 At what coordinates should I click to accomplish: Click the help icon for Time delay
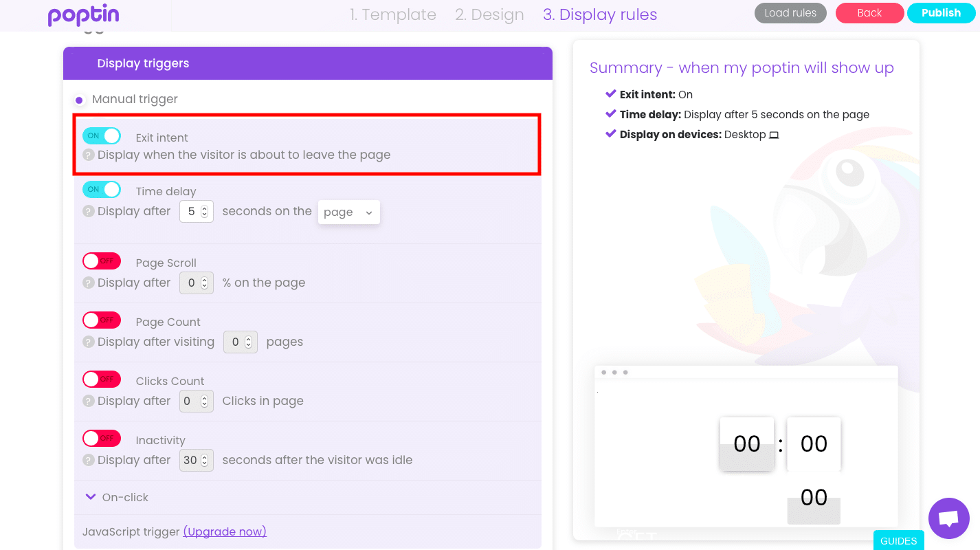point(89,211)
